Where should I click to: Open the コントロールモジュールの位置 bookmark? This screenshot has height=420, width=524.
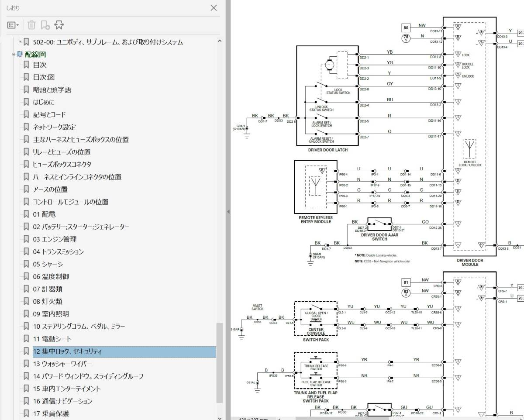70,202
